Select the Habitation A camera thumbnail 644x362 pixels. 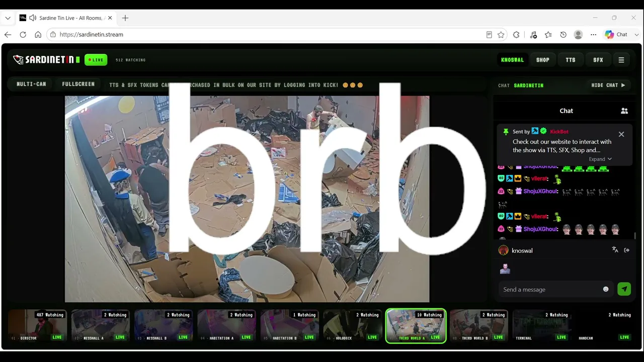pyautogui.click(x=227, y=326)
